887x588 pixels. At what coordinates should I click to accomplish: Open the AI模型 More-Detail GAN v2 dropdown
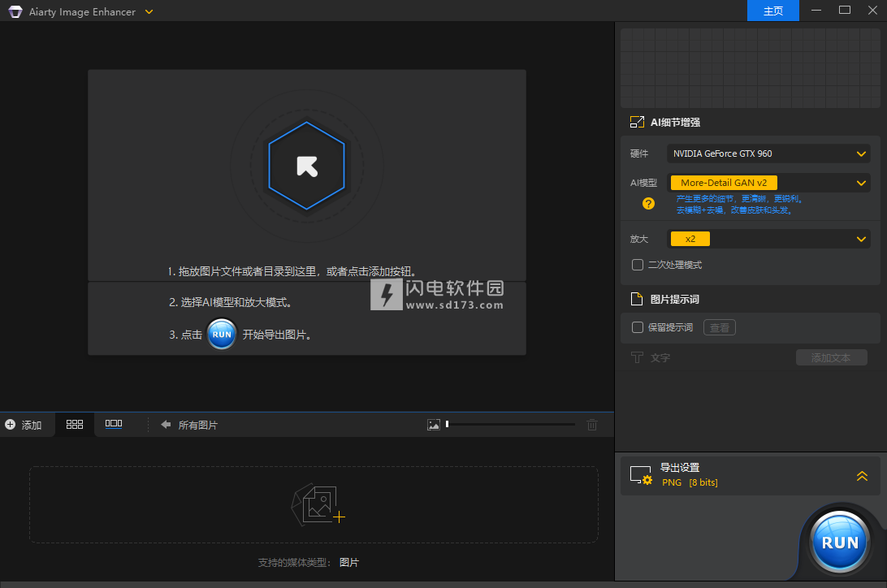[768, 183]
